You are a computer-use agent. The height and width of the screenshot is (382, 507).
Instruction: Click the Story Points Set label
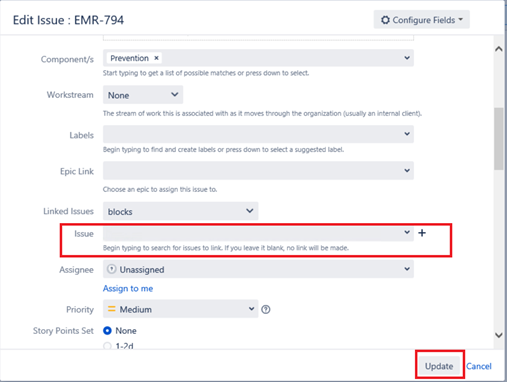(x=63, y=331)
